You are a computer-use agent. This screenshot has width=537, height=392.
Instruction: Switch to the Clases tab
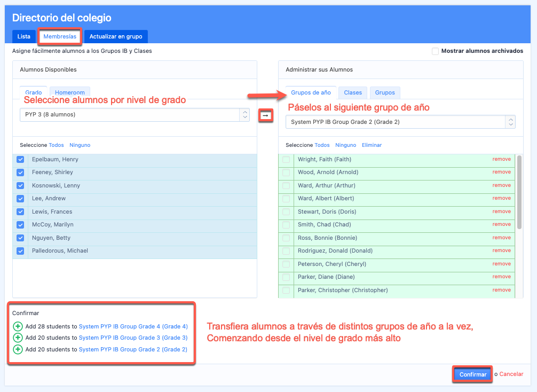pos(353,92)
